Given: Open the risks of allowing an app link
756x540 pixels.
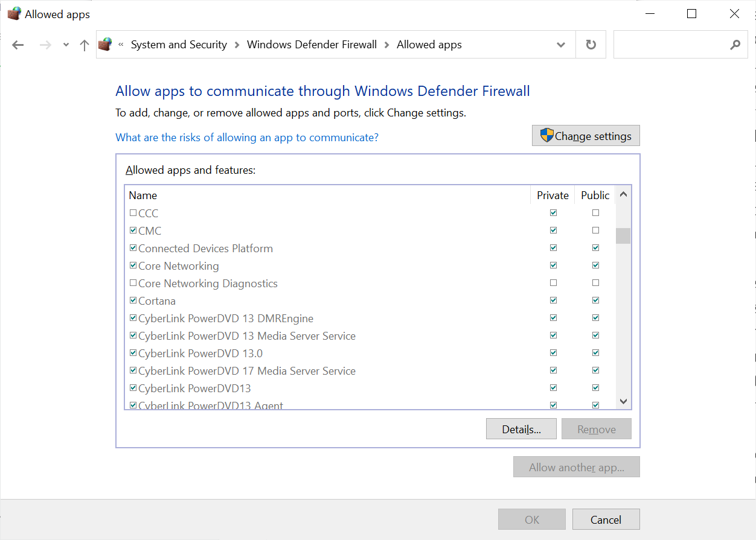Looking at the screenshot, I should point(247,138).
